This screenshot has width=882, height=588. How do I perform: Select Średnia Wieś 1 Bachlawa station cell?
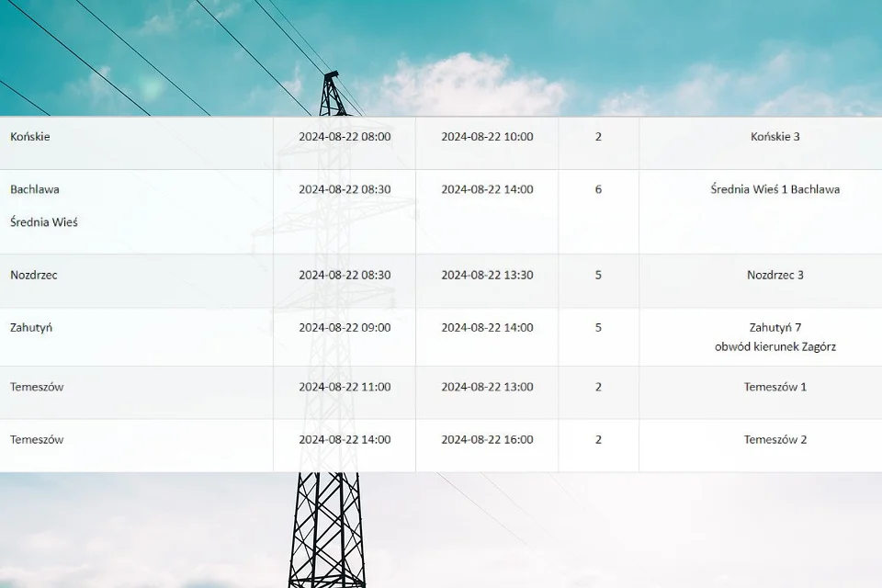[761, 211]
